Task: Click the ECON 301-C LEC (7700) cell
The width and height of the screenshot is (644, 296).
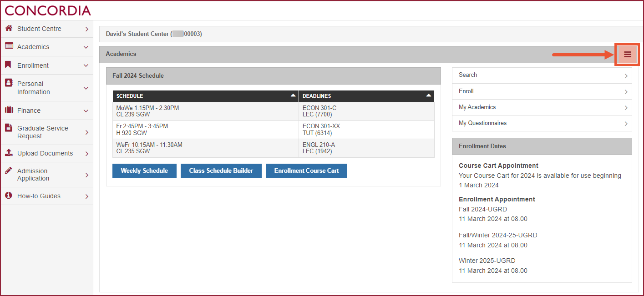Action: (366, 111)
